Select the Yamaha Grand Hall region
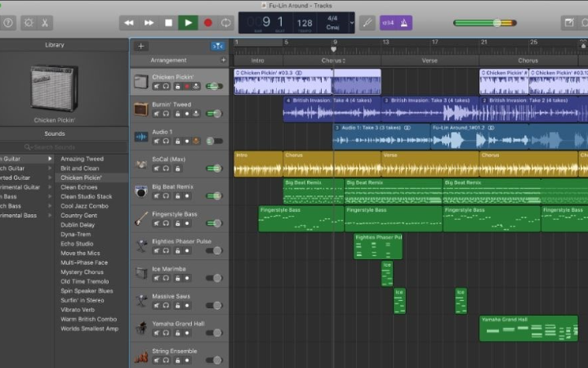Screen dimensions: 588x368 (x=528, y=329)
